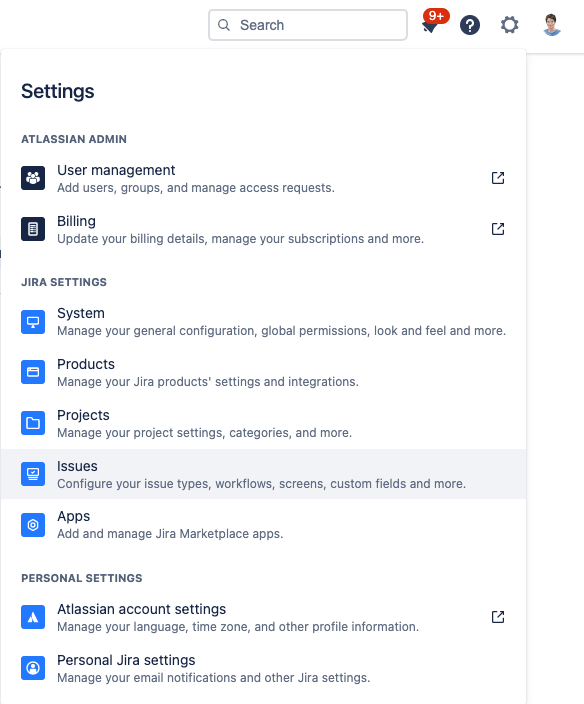The image size is (584, 704).
Task: Click the Projects folder icon
Action: pyautogui.click(x=33, y=423)
